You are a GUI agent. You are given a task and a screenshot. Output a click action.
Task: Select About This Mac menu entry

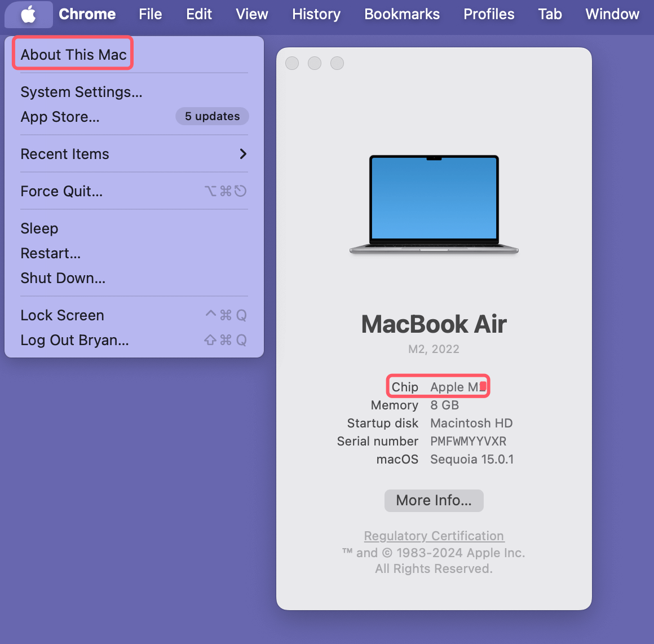point(73,55)
